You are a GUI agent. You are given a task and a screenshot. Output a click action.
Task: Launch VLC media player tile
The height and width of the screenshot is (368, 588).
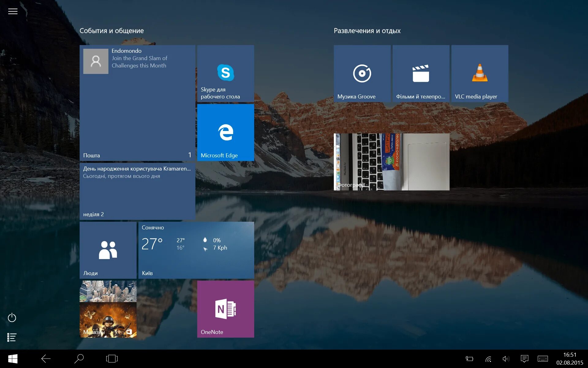click(x=480, y=74)
